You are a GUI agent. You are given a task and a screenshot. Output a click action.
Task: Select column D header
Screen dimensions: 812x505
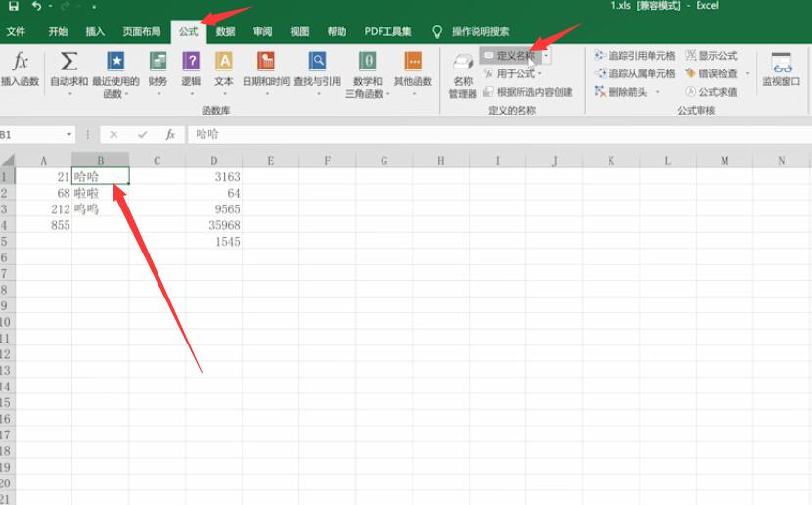(x=214, y=161)
